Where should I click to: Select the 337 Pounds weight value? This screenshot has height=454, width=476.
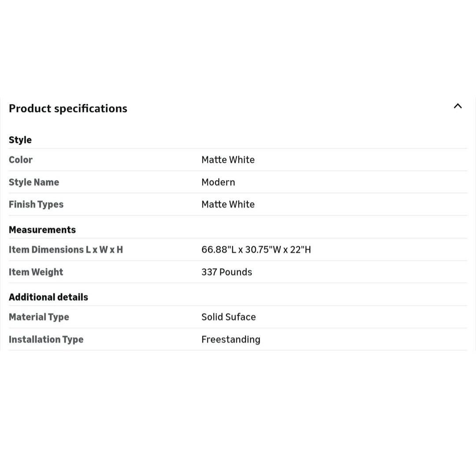227,272
